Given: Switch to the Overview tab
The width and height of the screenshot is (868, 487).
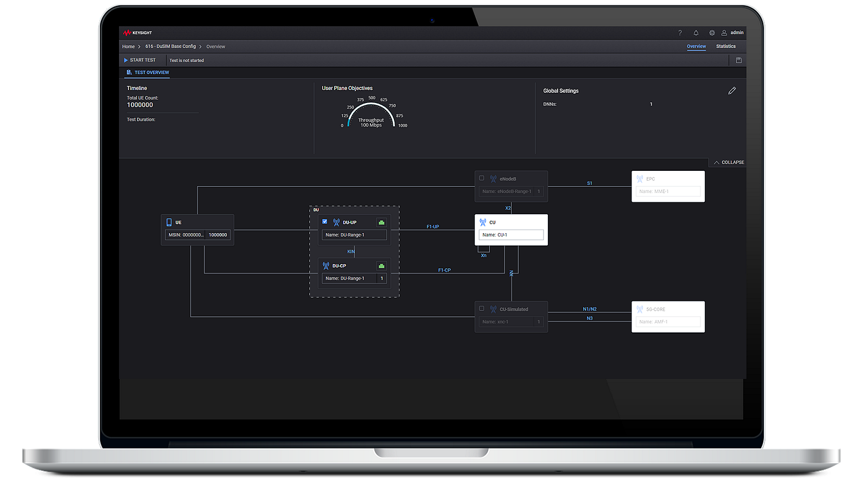Looking at the screenshot, I should 696,46.
